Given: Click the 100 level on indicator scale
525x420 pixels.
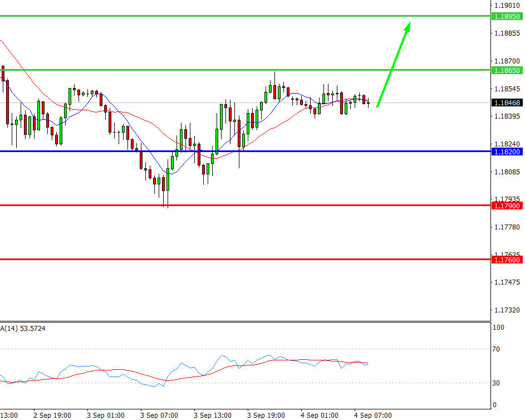Looking at the screenshot, I should coord(498,328).
